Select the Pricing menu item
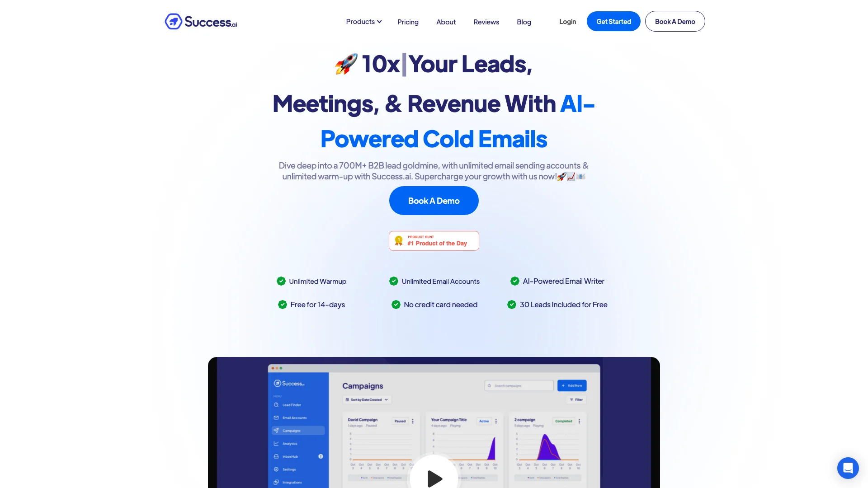 tap(408, 21)
